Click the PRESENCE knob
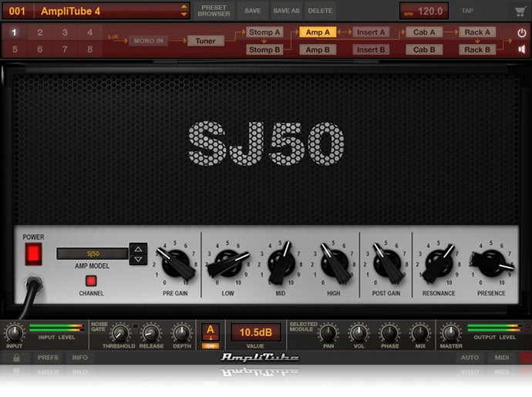The height and width of the screenshot is (397, 532). coord(491,264)
